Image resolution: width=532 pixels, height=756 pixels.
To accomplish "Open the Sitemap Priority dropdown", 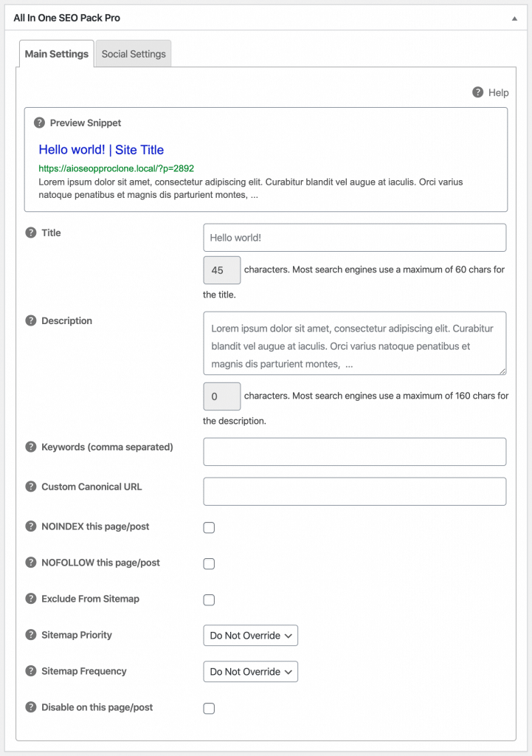I will point(251,636).
